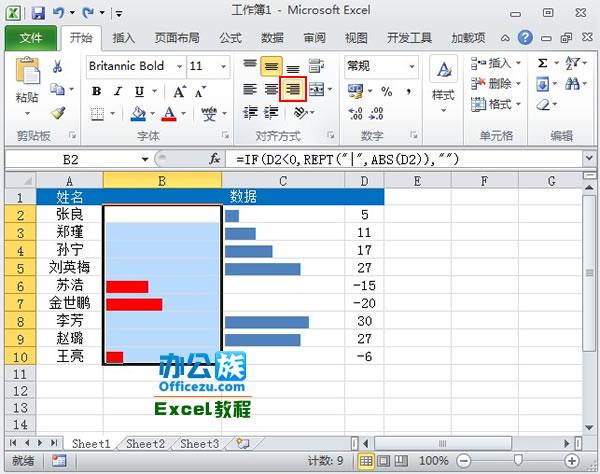This screenshot has width=600, height=474.
Task: Expand the formula bar
Action: 589,158
